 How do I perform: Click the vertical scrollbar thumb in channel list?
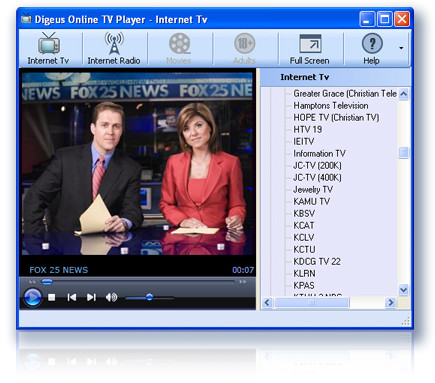click(403, 152)
